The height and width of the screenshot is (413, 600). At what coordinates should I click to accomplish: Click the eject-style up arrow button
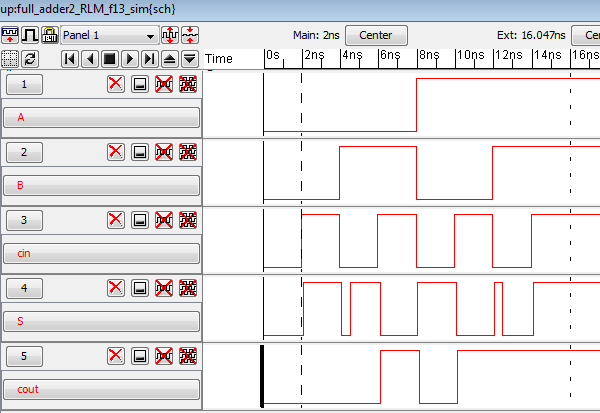tap(170, 59)
